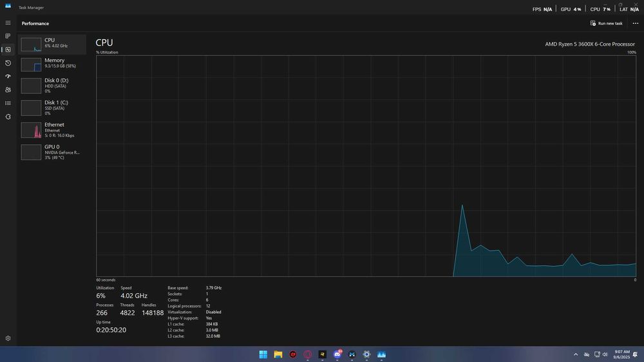Open the three-dot more options menu
644x362 pixels.
pos(636,23)
